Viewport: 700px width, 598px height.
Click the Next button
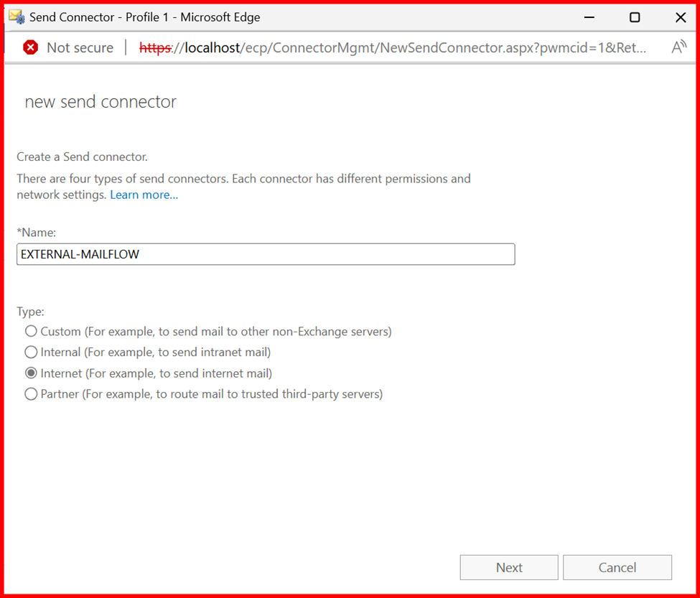pos(509,567)
